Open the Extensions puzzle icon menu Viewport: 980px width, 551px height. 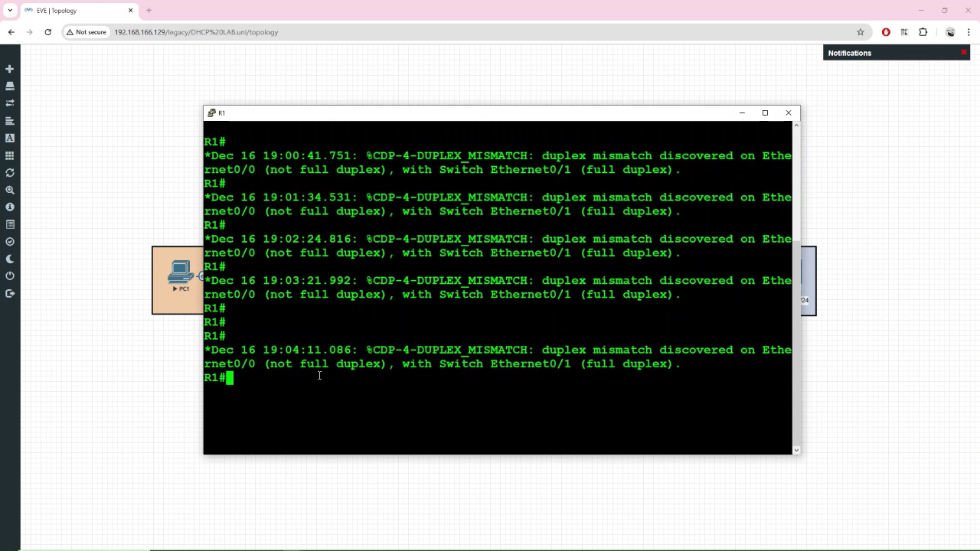click(x=923, y=32)
